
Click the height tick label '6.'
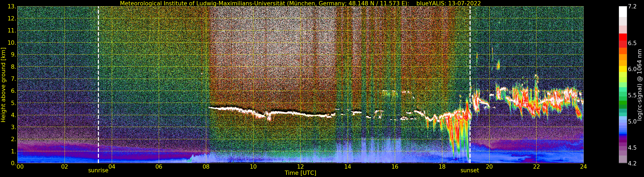(13, 91)
